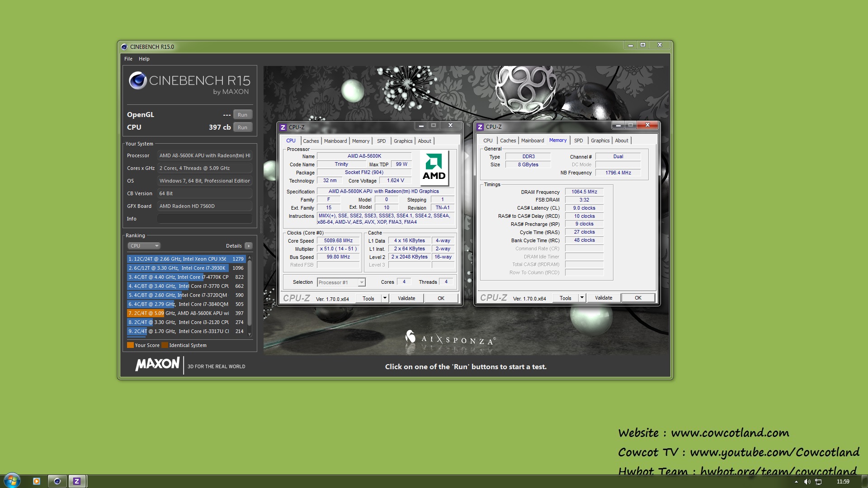Screen dimensions: 868x488
Task: Click the Your Score orange swatch
Action: 130,345
